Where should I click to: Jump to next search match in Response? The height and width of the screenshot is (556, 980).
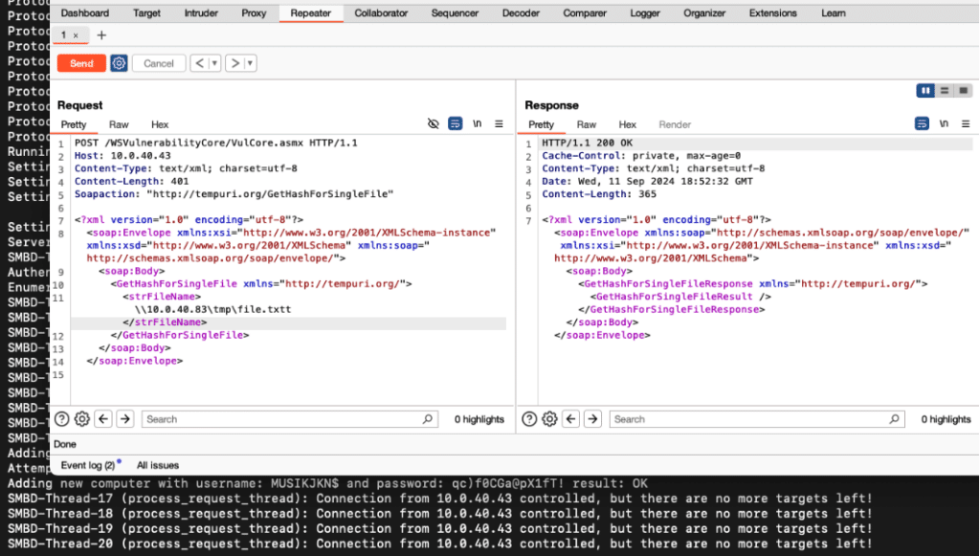(x=592, y=419)
